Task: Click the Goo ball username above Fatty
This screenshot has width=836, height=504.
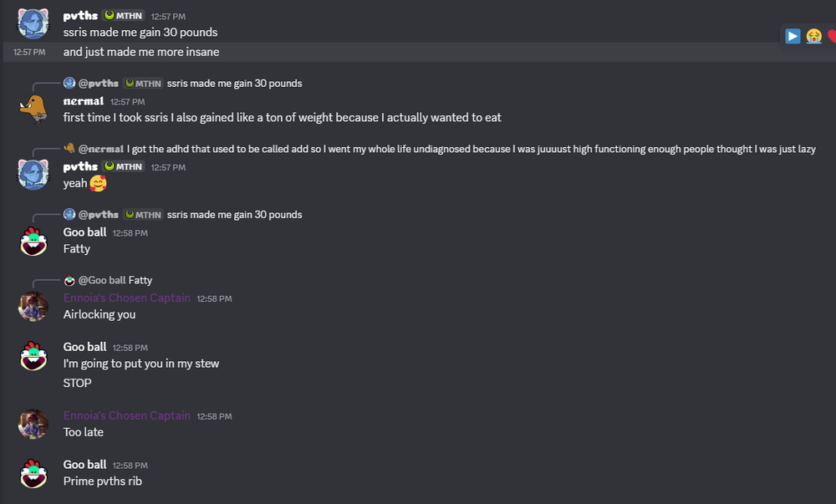Action: (84, 232)
